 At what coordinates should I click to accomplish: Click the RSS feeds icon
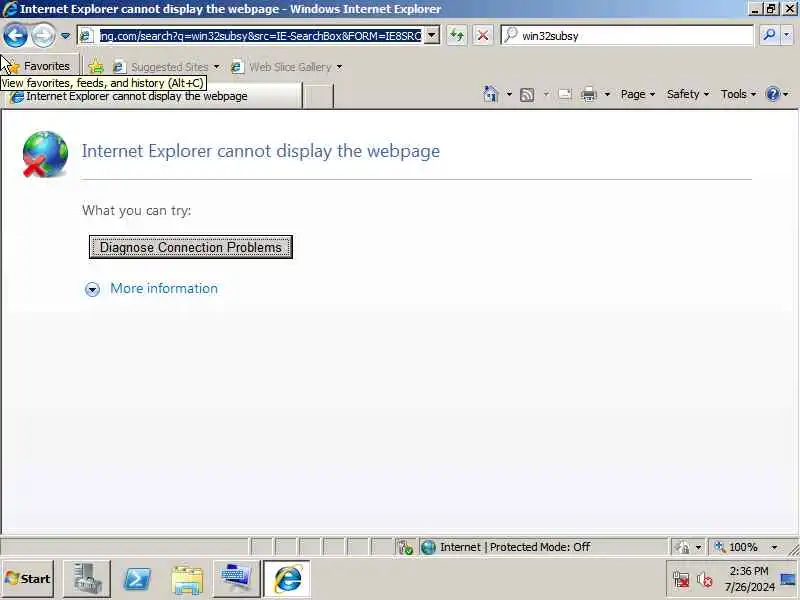click(x=527, y=94)
